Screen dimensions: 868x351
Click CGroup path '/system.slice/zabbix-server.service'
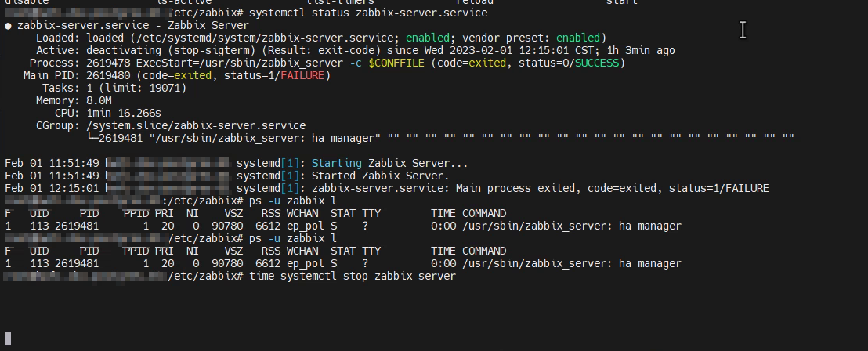point(196,125)
